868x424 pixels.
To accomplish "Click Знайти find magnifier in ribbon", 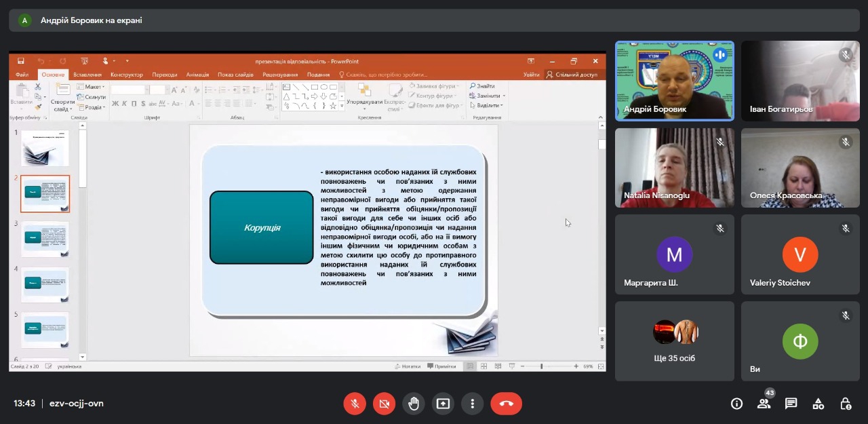I will [x=482, y=86].
